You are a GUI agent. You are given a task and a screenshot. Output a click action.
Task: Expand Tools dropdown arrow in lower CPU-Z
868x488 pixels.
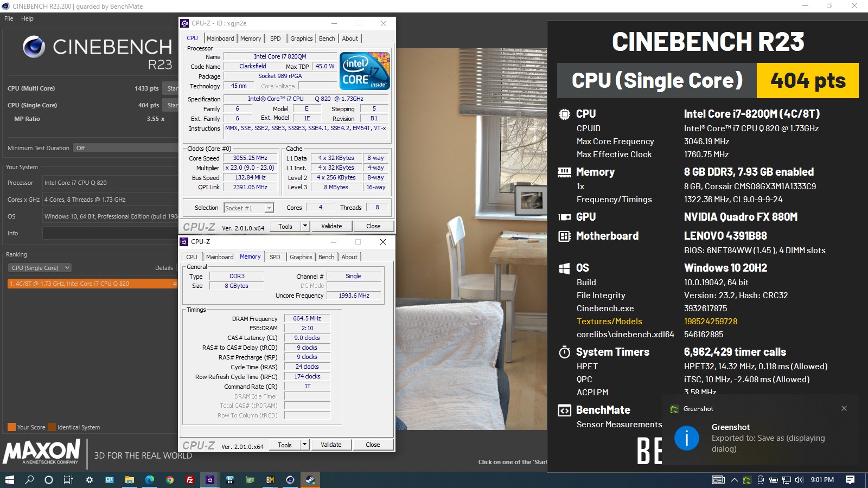point(304,445)
